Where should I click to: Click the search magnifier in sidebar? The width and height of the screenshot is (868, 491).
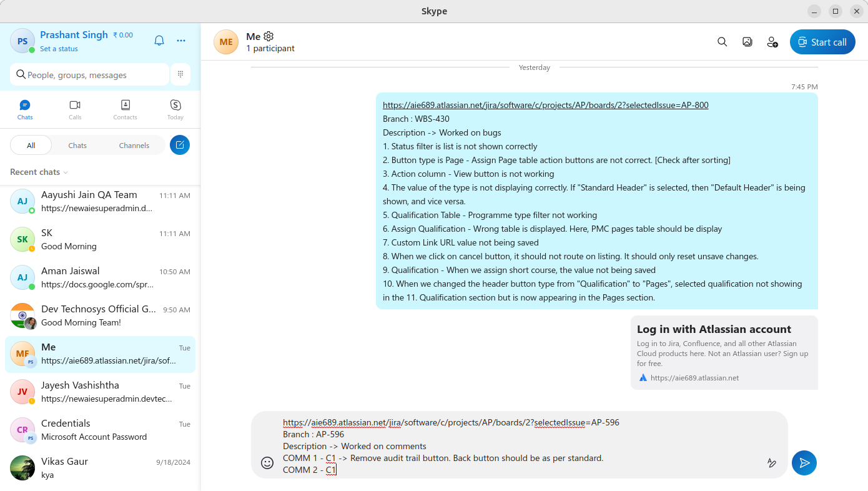[x=21, y=74]
